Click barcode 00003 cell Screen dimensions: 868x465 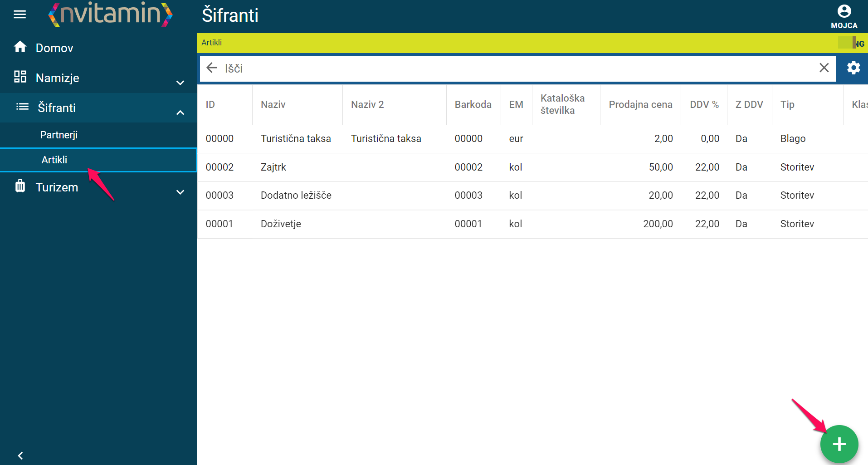pyautogui.click(x=468, y=196)
